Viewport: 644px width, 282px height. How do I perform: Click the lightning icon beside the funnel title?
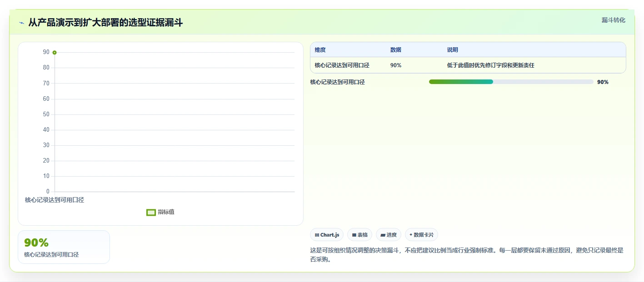(21, 23)
